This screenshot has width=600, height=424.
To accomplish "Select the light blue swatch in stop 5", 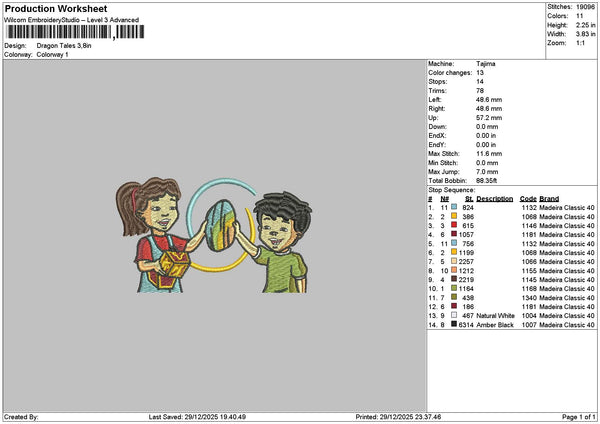I will click(x=454, y=243).
